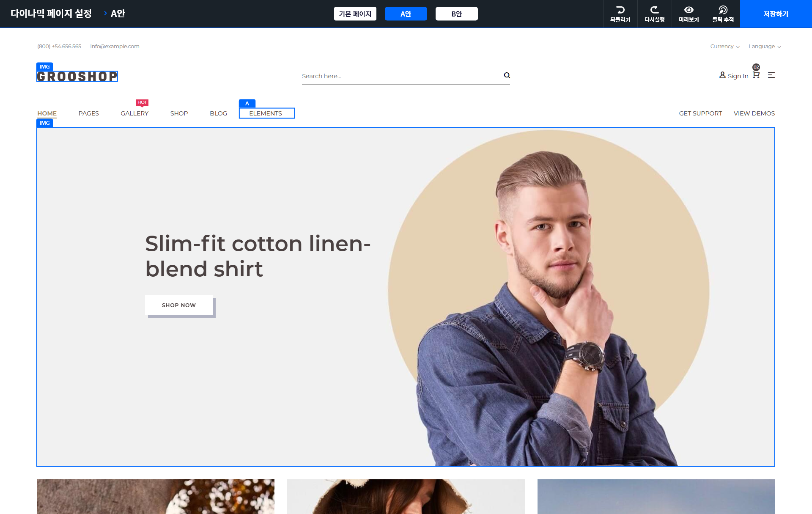812x514 pixels.
Task: Click the Sign In user icon
Action: [722, 75]
